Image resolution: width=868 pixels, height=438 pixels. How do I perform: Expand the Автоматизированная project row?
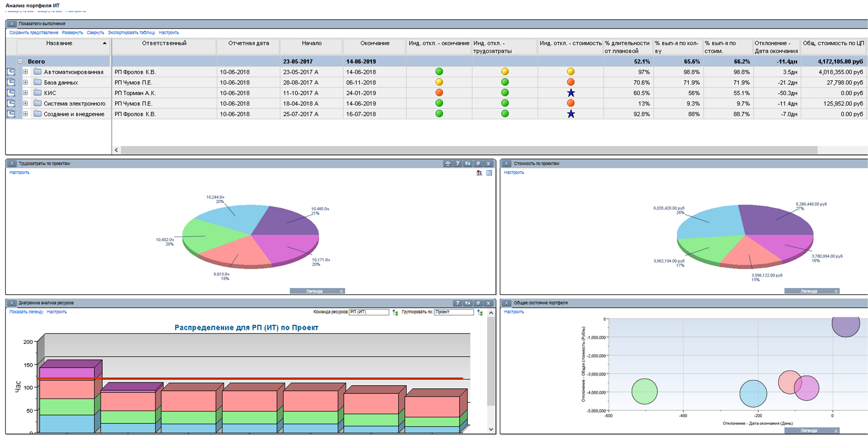coord(25,72)
